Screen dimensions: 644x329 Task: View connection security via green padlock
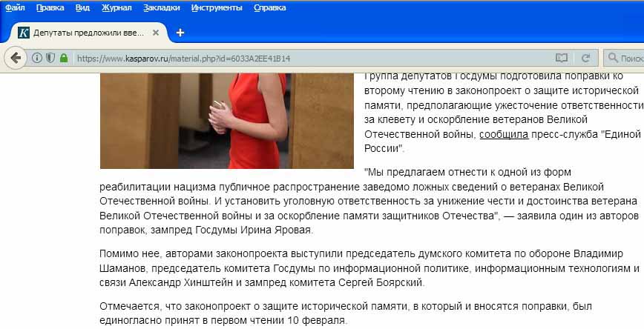[x=64, y=59]
